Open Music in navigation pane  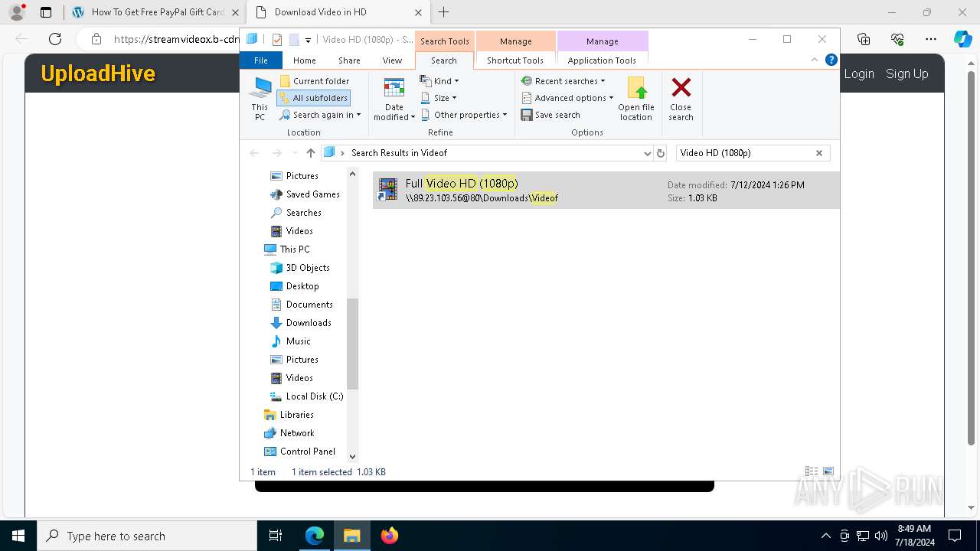pyautogui.click(x=299, y=341)
